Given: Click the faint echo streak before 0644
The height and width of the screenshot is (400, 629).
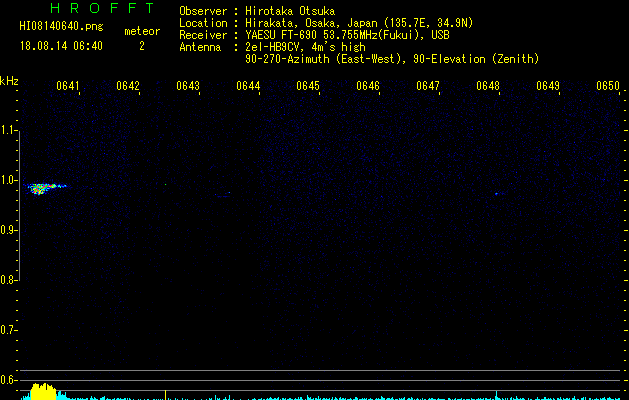Looking at the screenshot, I should coord(223,195).
